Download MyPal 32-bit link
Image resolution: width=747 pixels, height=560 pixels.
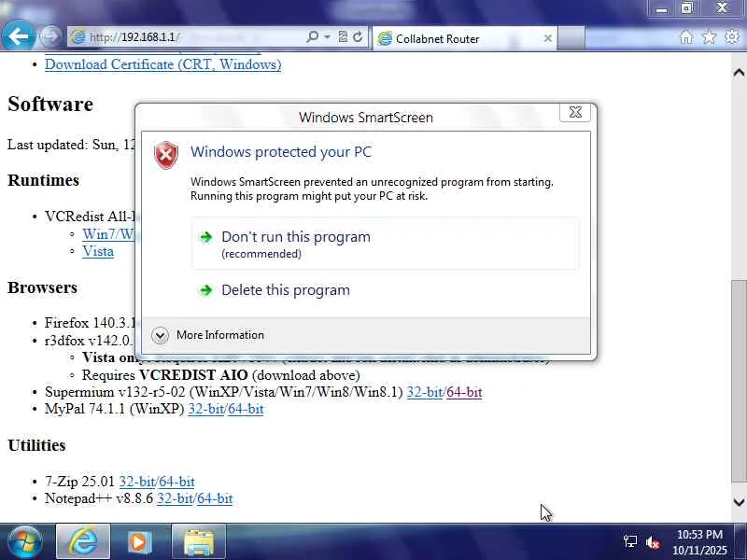[205, 409]
